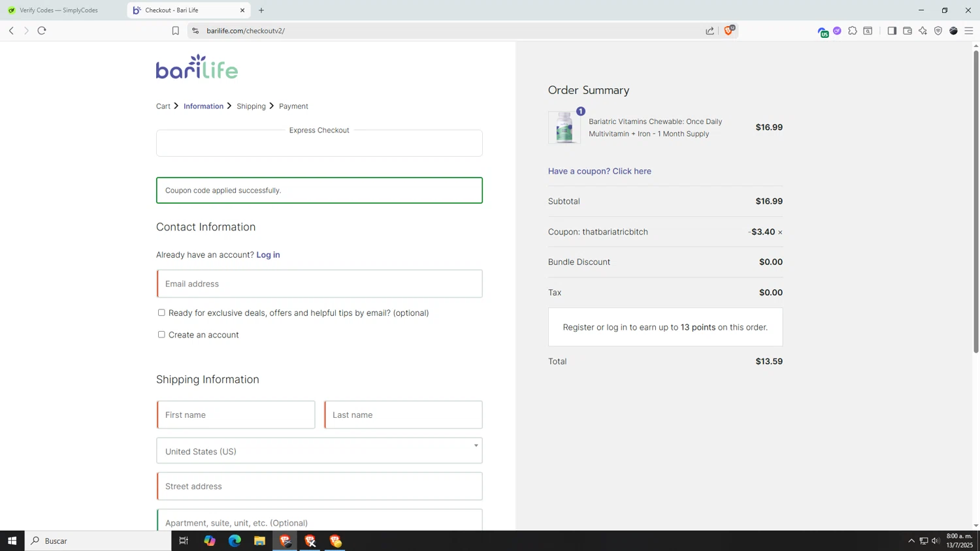Focus the Email address field
The image size is (980, 551).
319,284
